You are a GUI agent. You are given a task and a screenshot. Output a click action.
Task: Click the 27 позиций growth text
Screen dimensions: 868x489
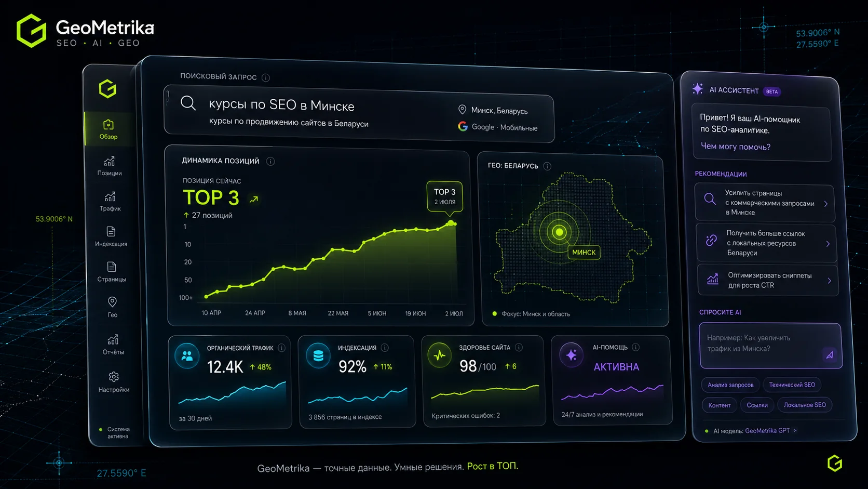point(208,215)
